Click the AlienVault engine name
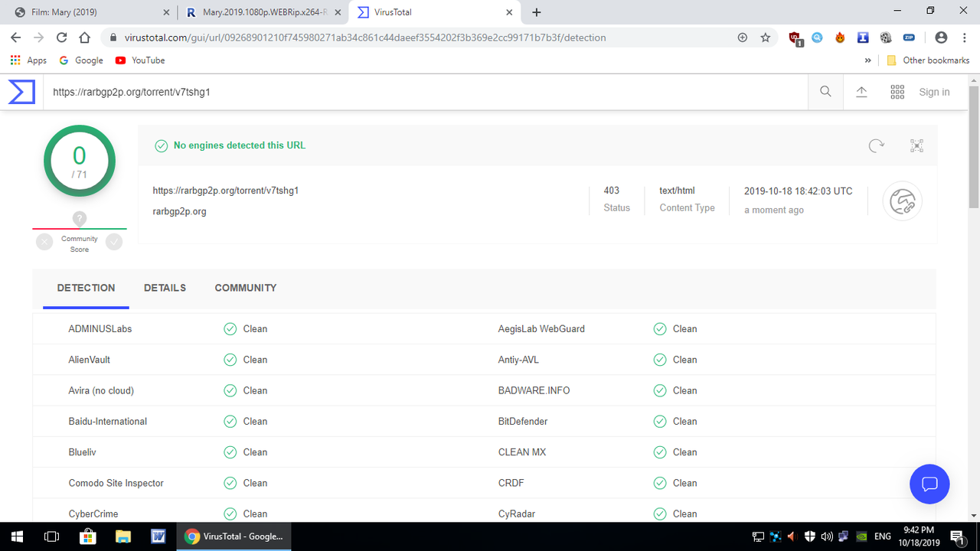This screenshot has width=980, height=551. (x=90, y=360)
